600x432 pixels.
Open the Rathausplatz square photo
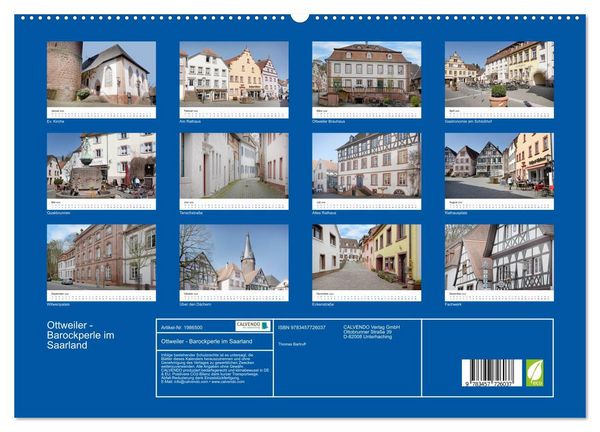(499, 165)
